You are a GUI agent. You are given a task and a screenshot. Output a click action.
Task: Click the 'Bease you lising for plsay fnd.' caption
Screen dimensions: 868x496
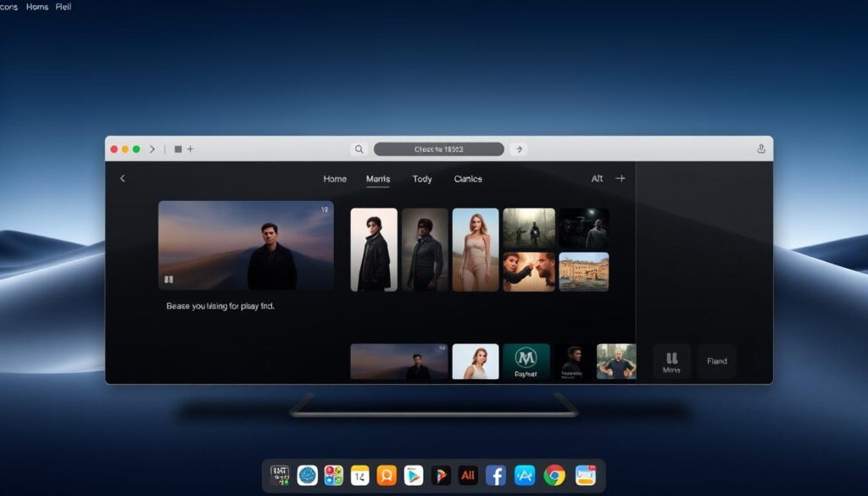[x=220, y=306]
